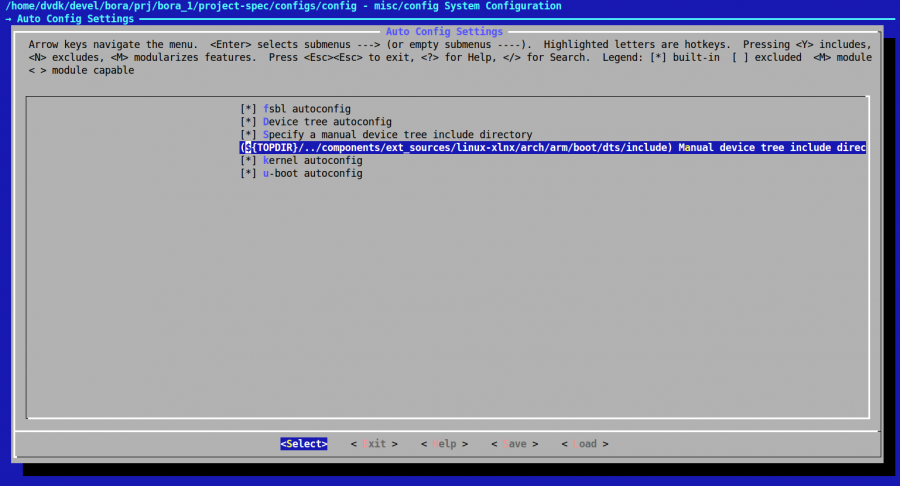Disable the kernel autoconfig option checkbox
This screenshot has width=900, height=486.
tap(248, 160)
